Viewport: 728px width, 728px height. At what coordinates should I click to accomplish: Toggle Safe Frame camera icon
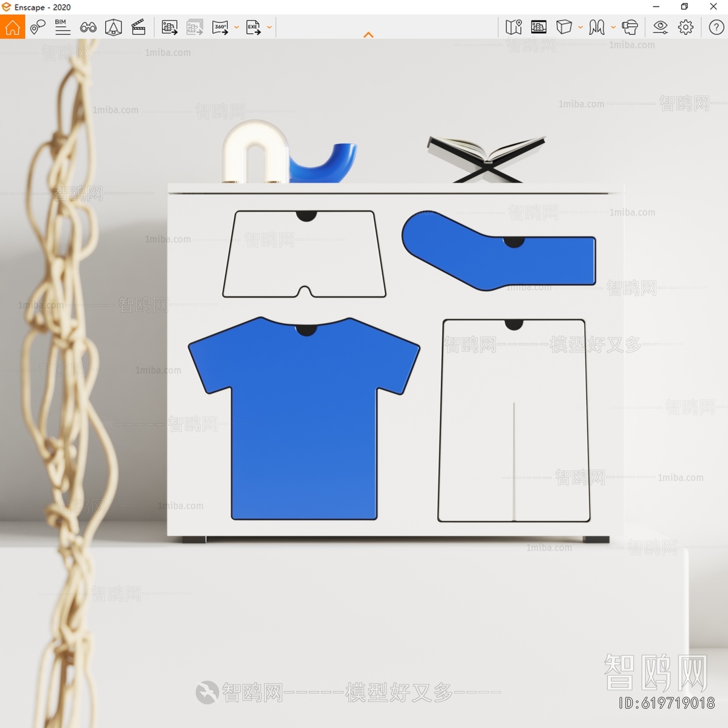coord(113,27)
